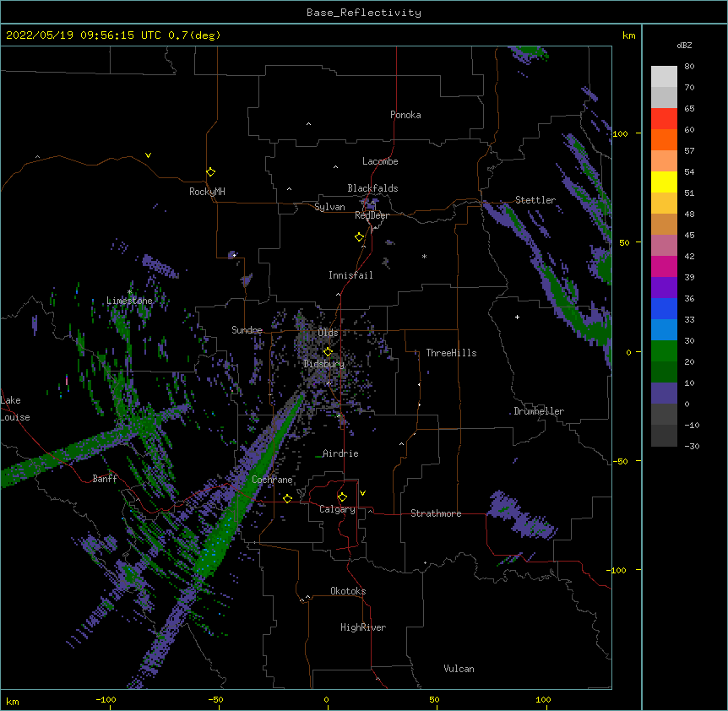This screenshot has width=728, height=711.
Task: Click the Sundre label
Action: pos(247,330)
